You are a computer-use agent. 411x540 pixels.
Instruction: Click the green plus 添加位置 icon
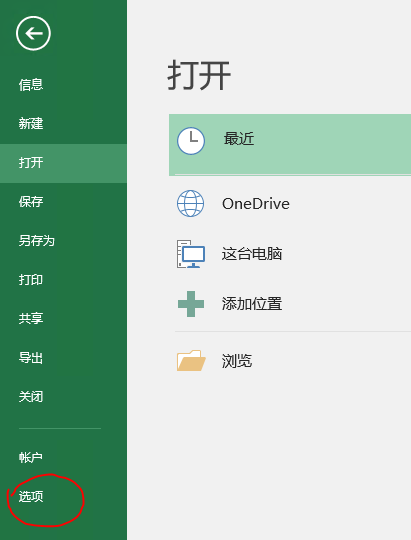pyautogui.click(x=191, y=304)
